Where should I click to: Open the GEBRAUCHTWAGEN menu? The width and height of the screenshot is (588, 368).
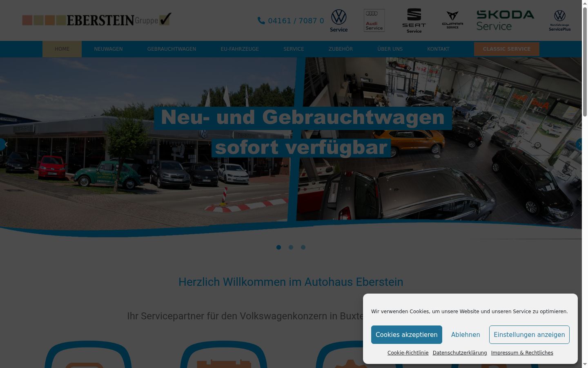(171, 49)
